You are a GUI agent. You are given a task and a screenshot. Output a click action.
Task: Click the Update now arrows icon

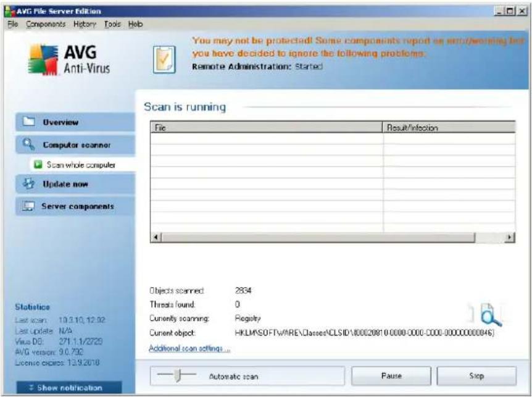point(28,183)
